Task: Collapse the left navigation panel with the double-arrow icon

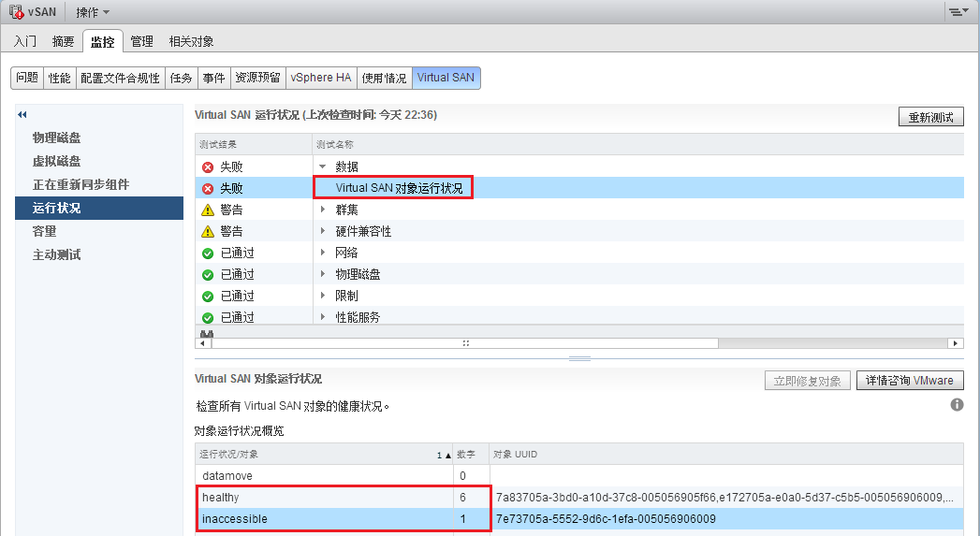Action: tap(22, 114)
